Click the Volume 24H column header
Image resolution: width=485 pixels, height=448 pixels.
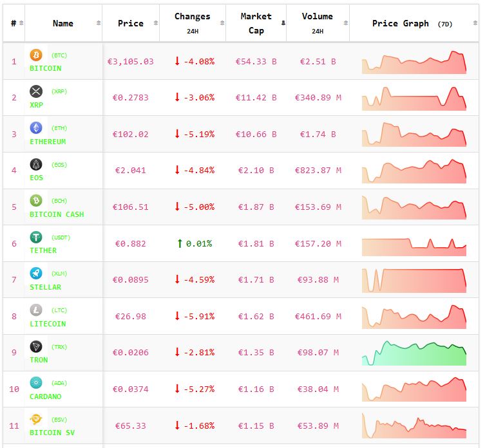(317, 23)
